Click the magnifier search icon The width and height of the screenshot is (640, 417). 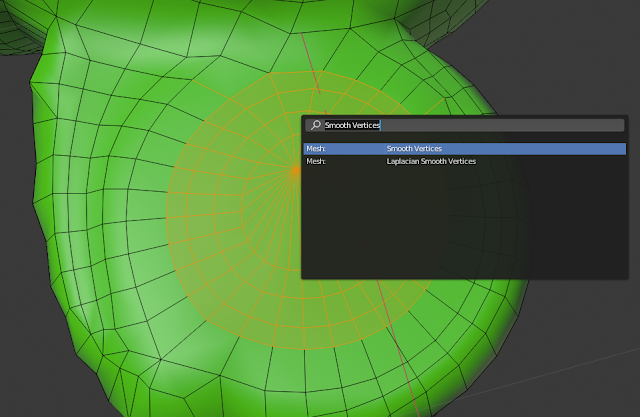[316, 125]
